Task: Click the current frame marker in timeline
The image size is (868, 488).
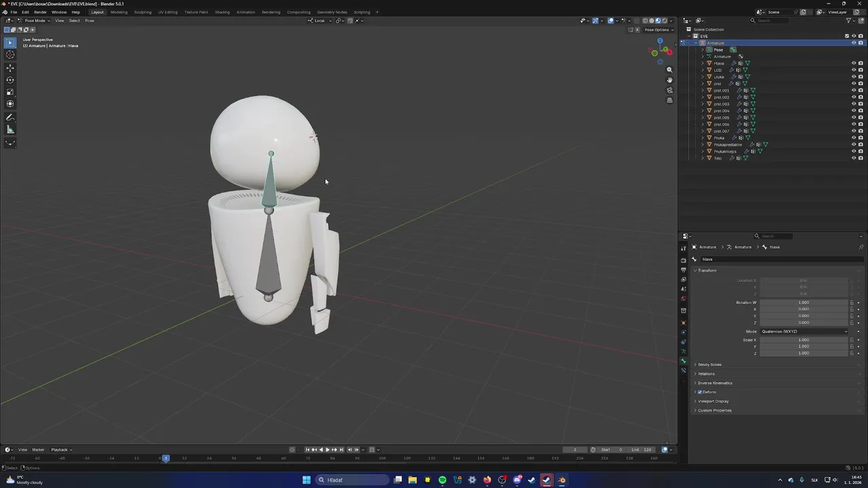Action: 165,458
